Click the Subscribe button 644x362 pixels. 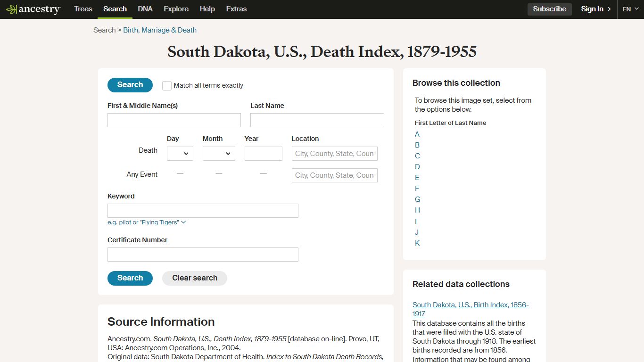click(x=550, y=9)
